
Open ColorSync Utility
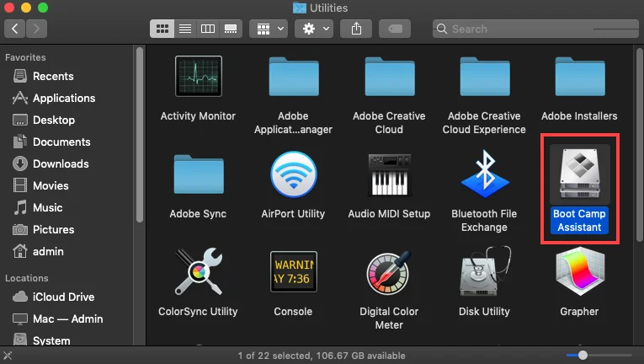[x=198, y=274]
